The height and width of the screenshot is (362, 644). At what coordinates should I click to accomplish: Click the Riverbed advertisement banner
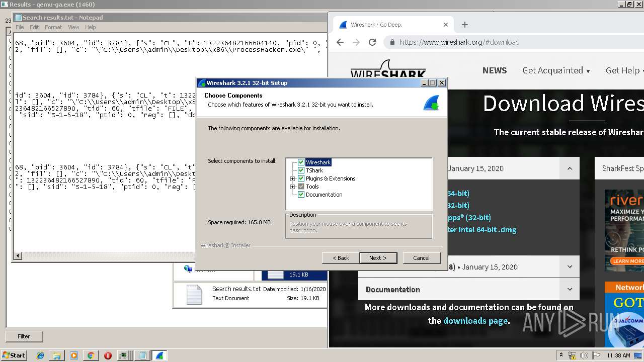(x=624, y=230)
